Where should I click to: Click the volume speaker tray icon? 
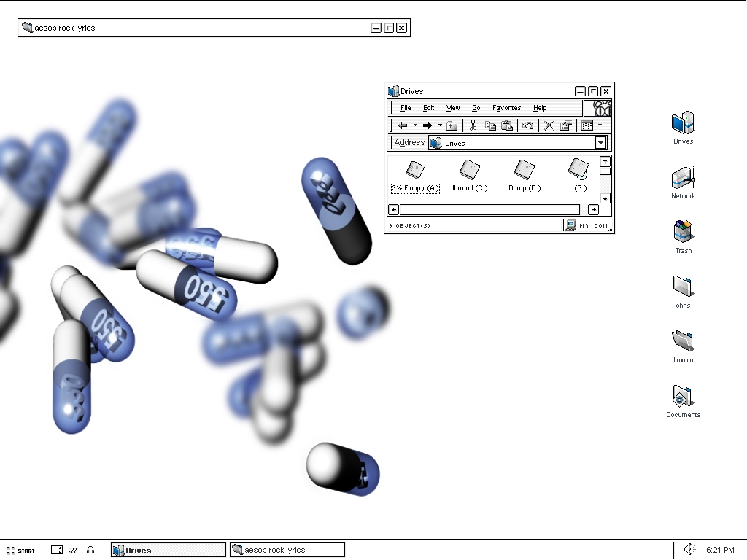click(x=690, y=550)
